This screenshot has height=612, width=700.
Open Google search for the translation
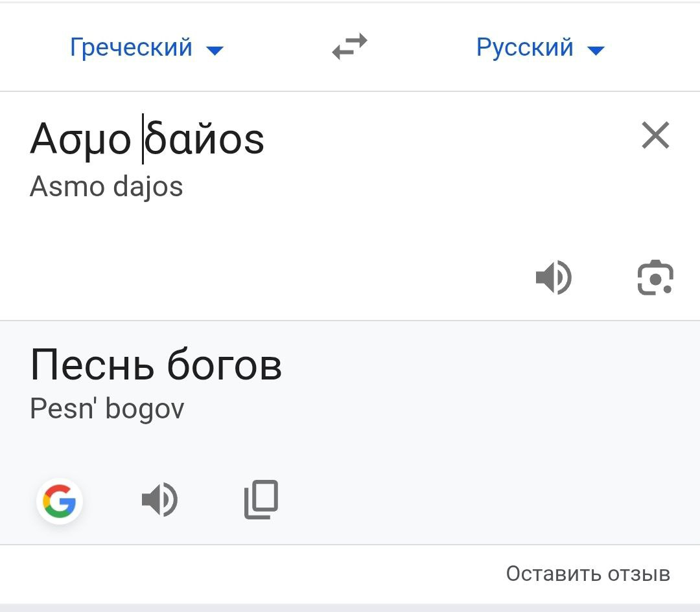pos(60,500)
